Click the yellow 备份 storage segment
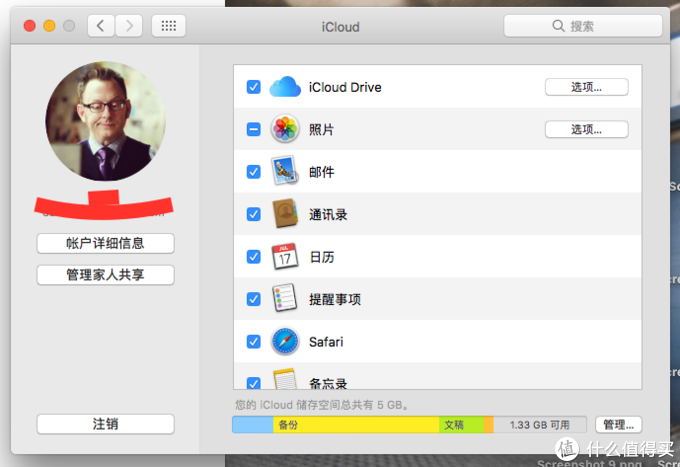The image size is (680, 467). coord(356,425)
